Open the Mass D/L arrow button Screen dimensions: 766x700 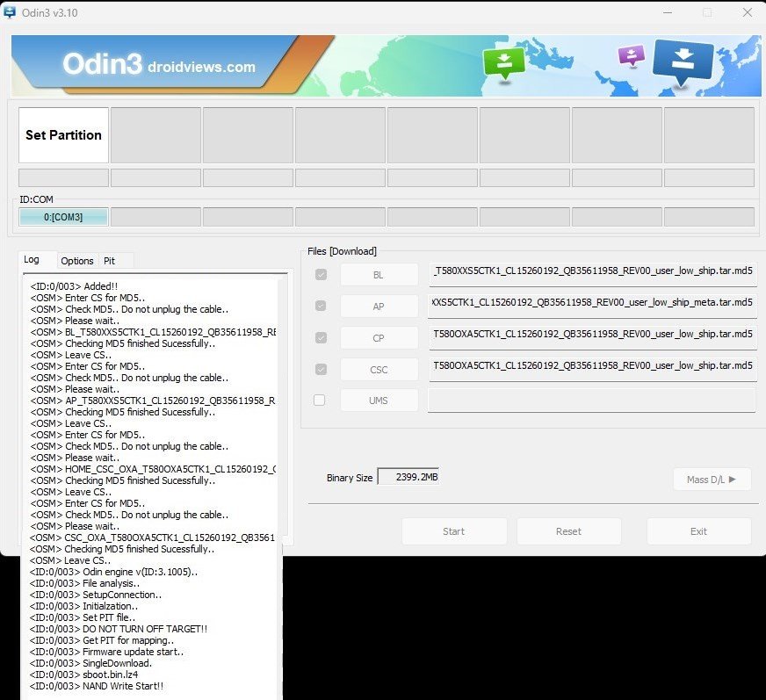pos(712,480)
